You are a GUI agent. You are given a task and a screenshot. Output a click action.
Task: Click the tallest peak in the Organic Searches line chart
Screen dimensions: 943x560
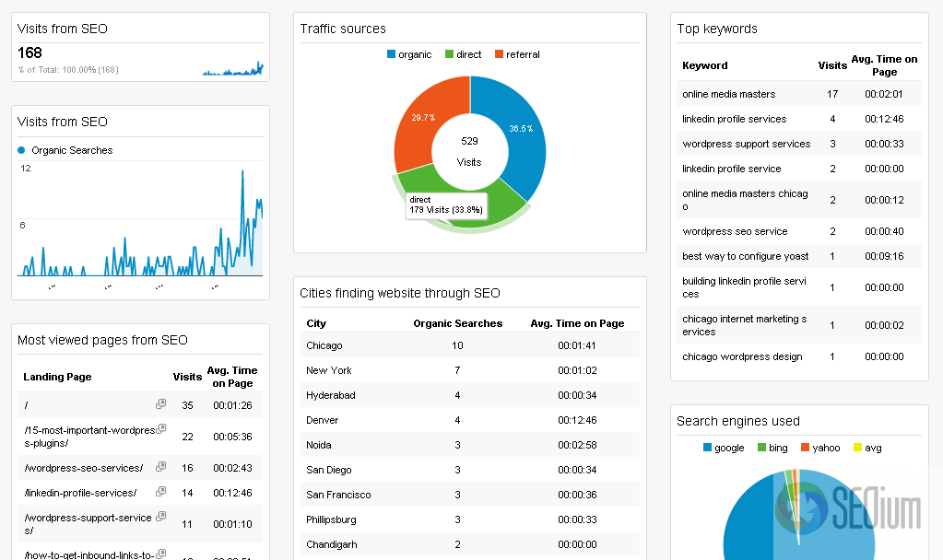[242, 172]
